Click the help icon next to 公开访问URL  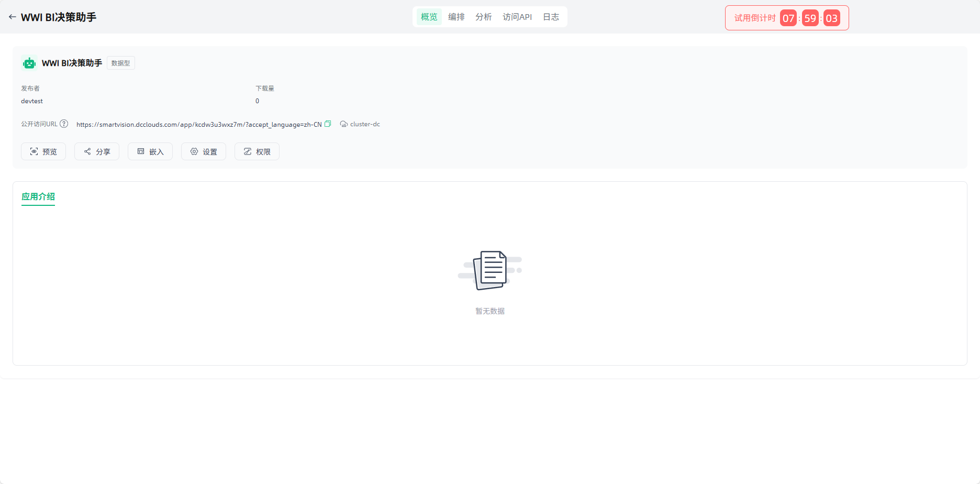[64, 124]
